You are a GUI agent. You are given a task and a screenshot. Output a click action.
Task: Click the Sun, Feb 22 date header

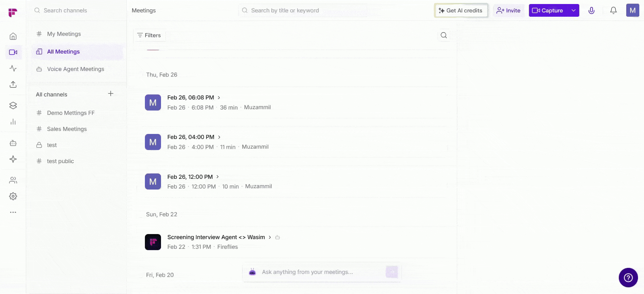pos(162,214)
